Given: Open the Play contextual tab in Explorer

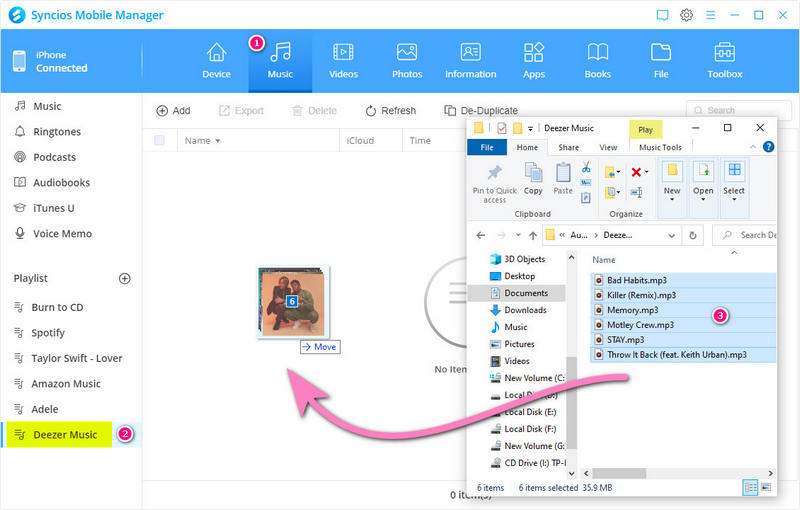Looking at the screenshot, I should tap(645, 130).
